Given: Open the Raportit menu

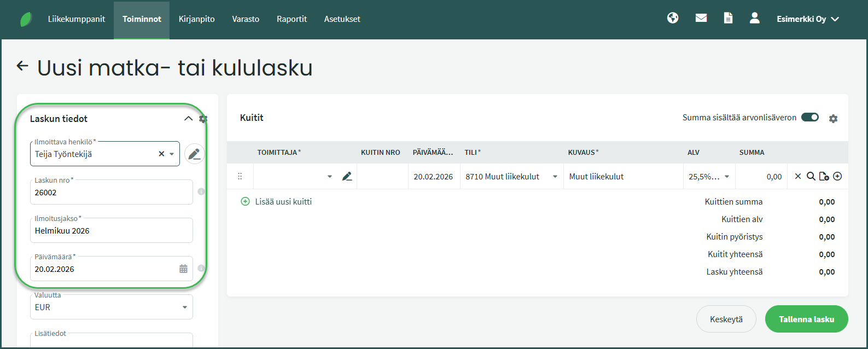Looking at the screenshot, I should coord(292,19).
